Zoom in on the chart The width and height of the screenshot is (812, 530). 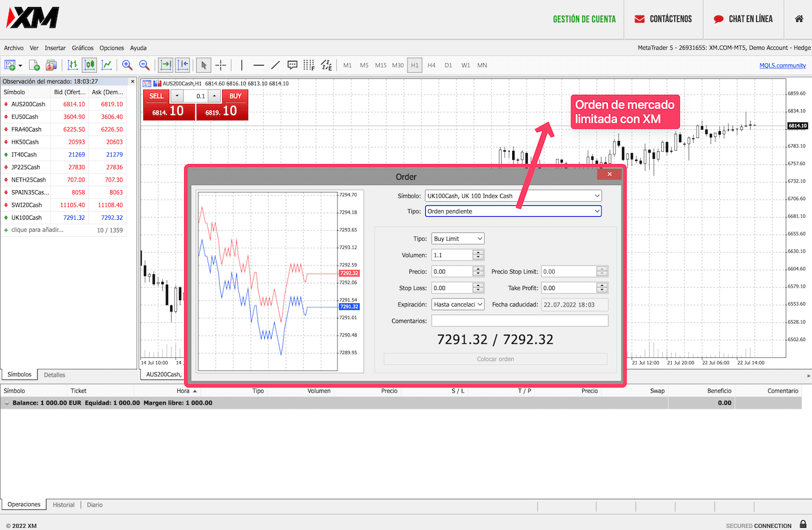click(x=128, y=65)
